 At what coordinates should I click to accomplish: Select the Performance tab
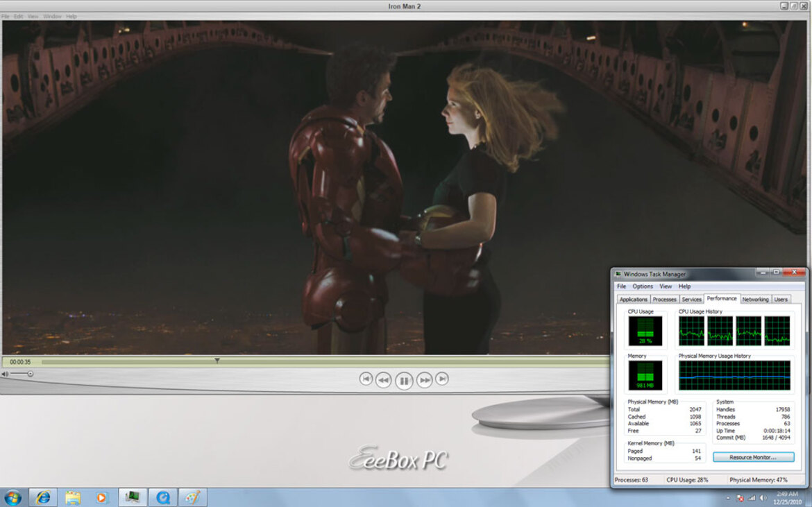tap(722, 298)
